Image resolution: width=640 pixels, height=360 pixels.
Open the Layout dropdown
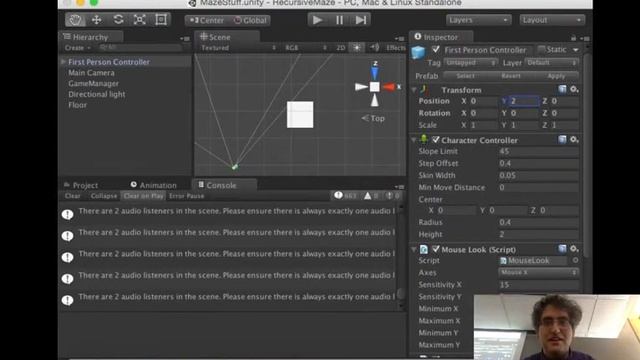[x=552, y=20]
